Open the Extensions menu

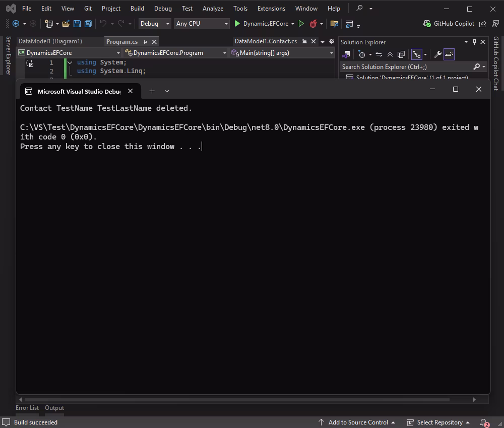(271, 9)
